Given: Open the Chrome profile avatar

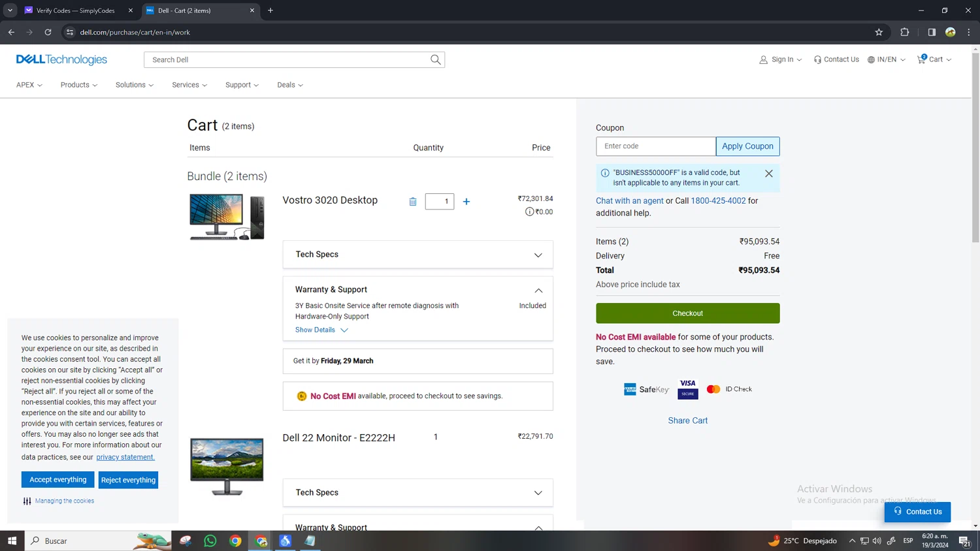Looking at the screenshot, I should tap(951, 32).
